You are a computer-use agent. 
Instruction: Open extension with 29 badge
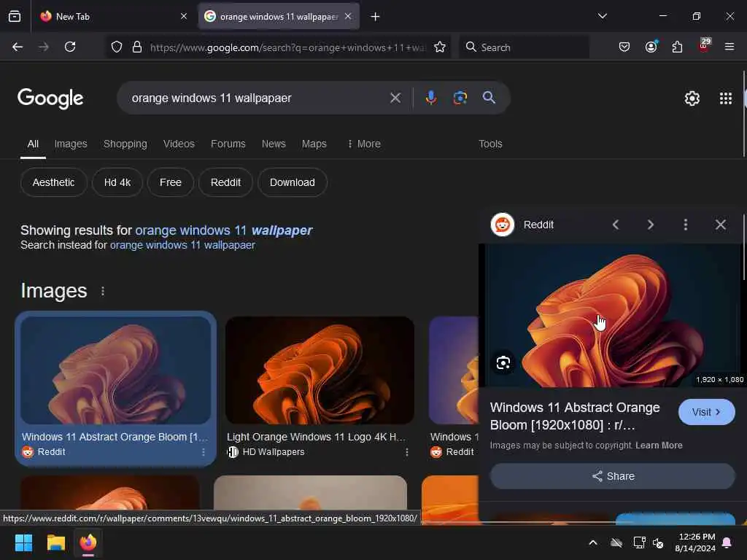point(704,46)
